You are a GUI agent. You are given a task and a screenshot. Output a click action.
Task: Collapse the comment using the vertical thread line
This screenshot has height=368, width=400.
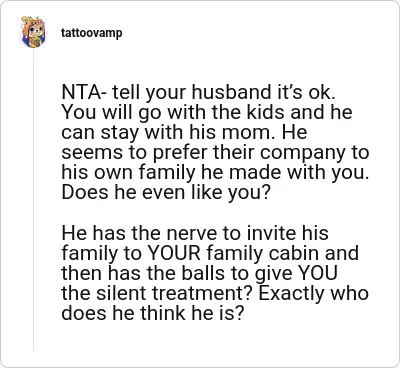33,200
